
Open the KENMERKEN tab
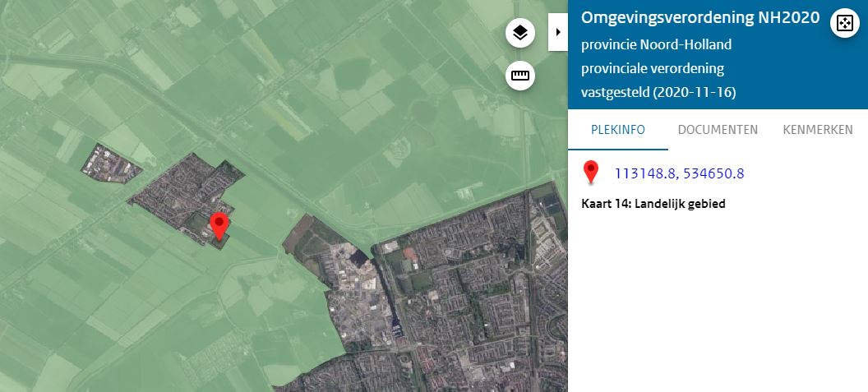click(818, 130)
